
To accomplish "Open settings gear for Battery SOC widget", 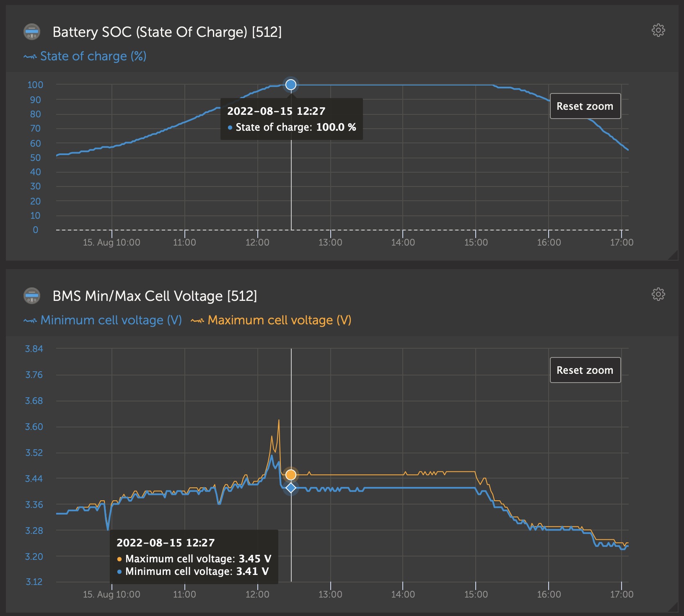I will (x=658, y=30).
